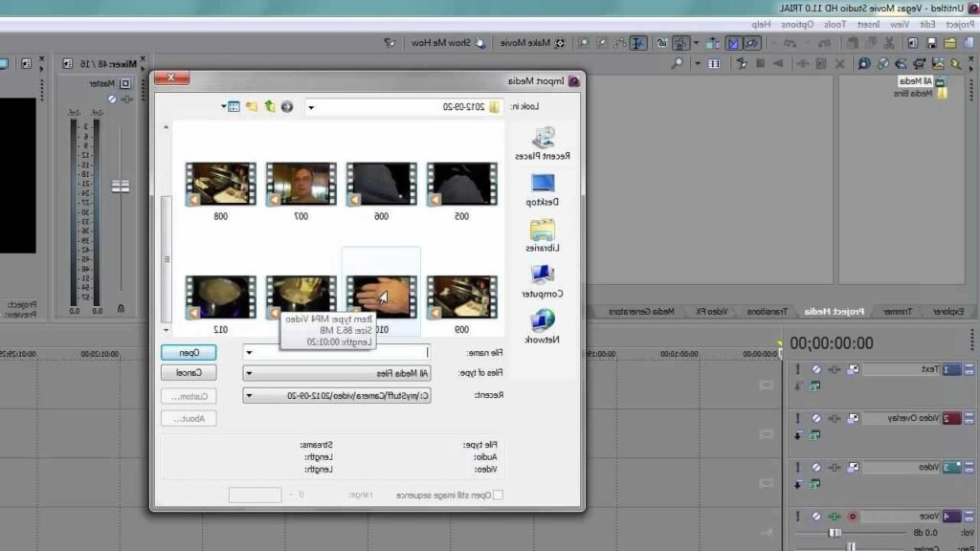Open the Tools menu
The height and width of the screenshot is (551, 980).
pos(835,24)
